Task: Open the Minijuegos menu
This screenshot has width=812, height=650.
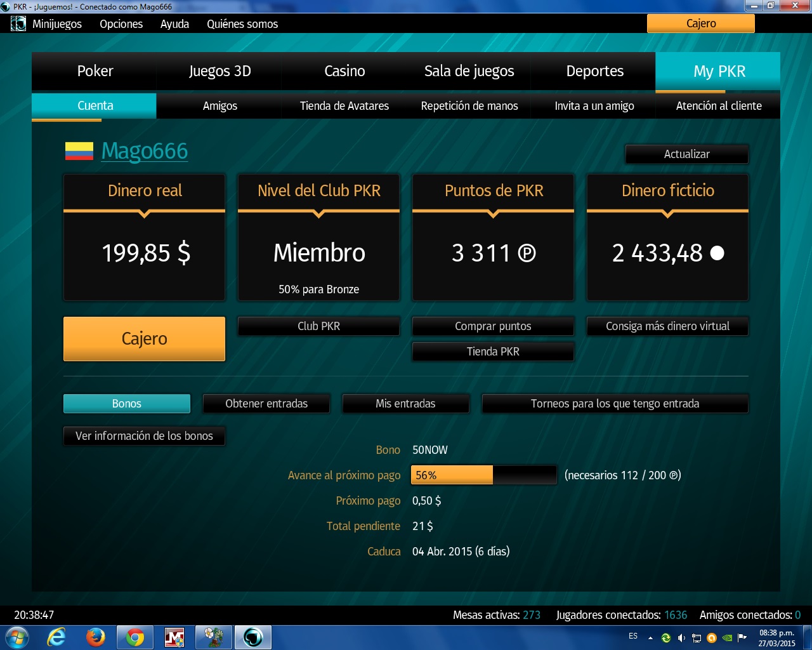Action: point(57,24)
